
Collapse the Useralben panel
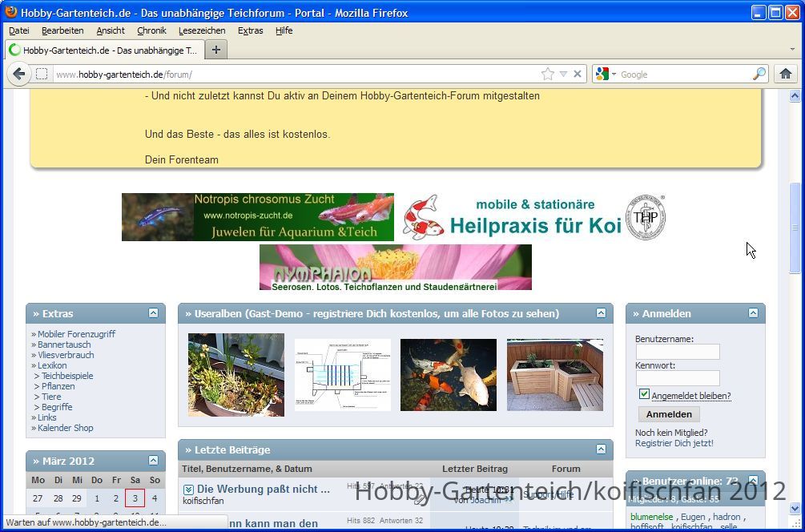click(601, 312)
